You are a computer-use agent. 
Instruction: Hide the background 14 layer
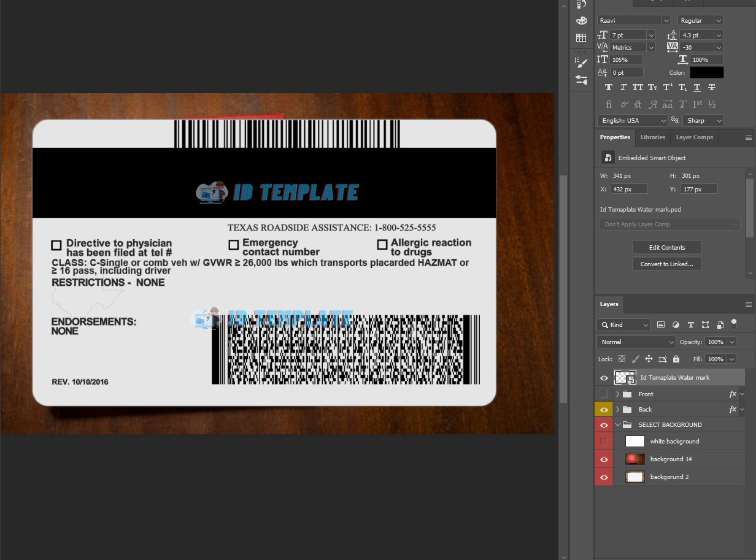coord(604,459)
